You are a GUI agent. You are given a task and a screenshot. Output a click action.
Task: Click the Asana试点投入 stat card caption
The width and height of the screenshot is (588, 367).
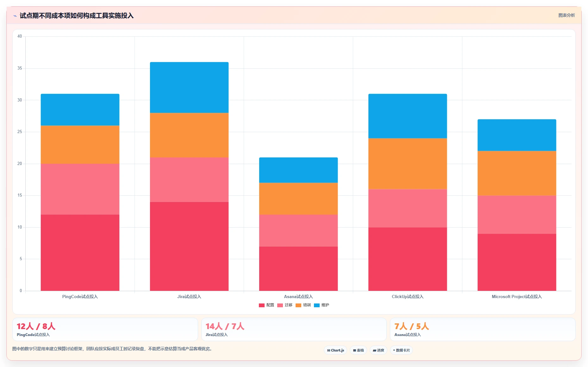(x=408, y=335)
